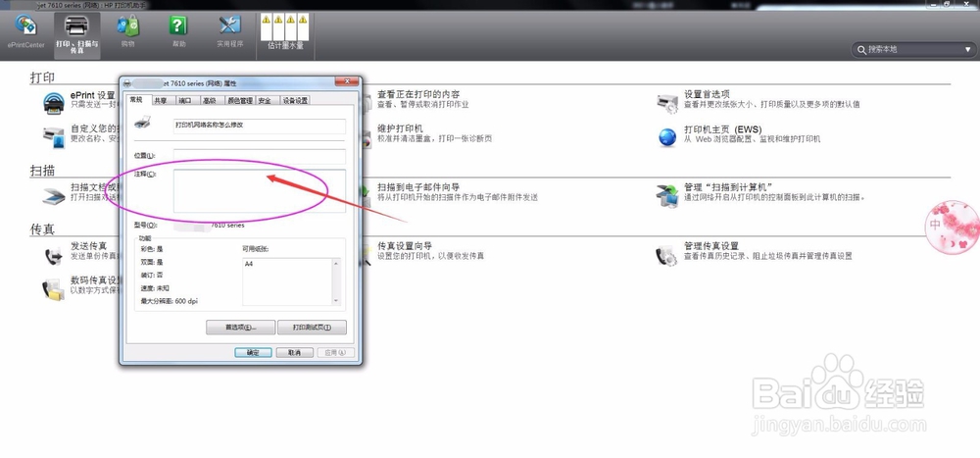Screen dimensions: 980x458
Task: Open 管理传真设置 link
Action: (x=711, y=246)
